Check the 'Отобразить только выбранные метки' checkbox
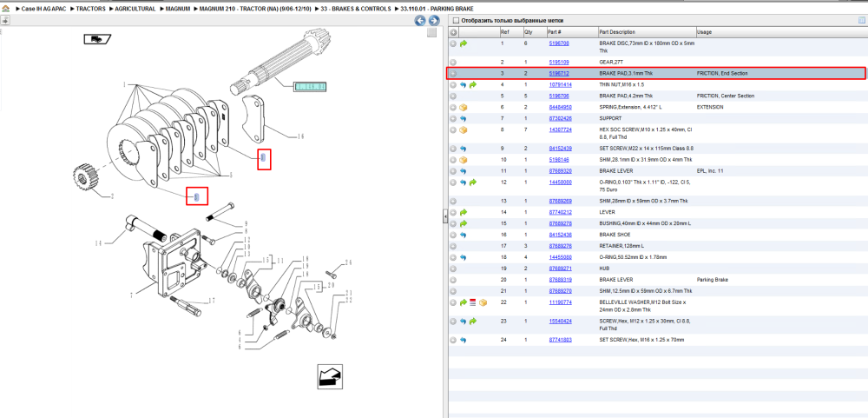This screenshot has height=418, width=868. point(456,21)
